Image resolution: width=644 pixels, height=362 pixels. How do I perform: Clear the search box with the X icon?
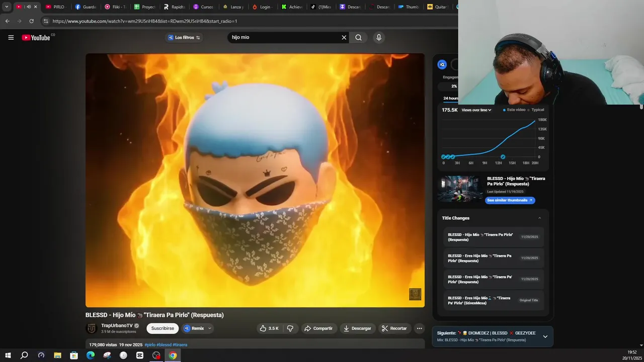[x=344, y=37]
